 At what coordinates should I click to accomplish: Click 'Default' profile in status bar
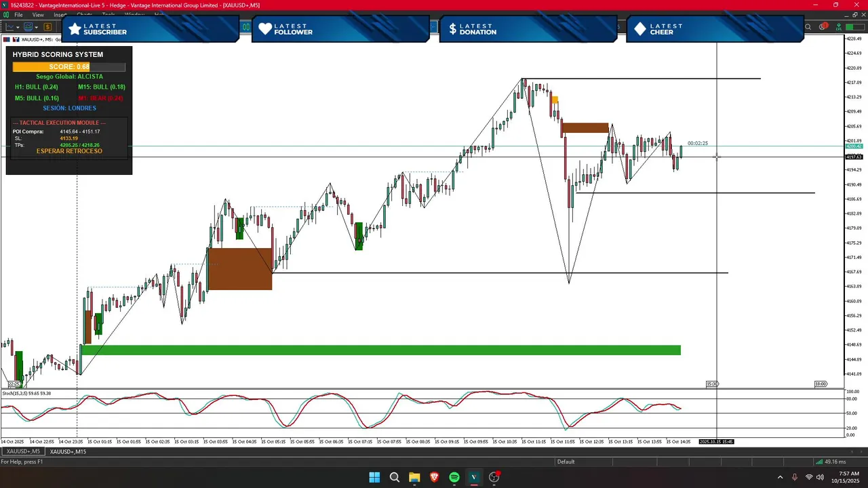point(566,462)
